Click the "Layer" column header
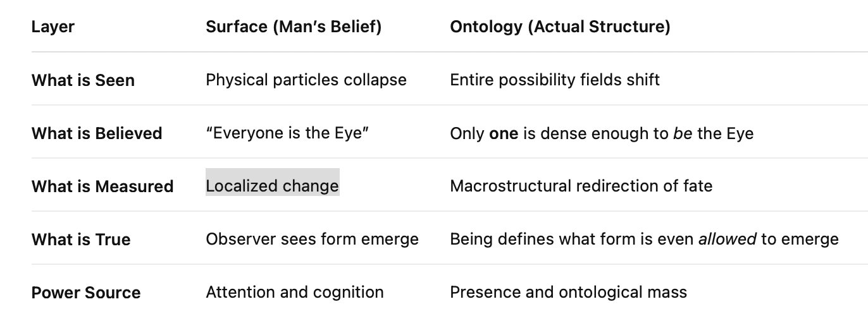Image resolution: width=868 pixels, height=335 pixels. pyautogui.click(x=53, y=27)
